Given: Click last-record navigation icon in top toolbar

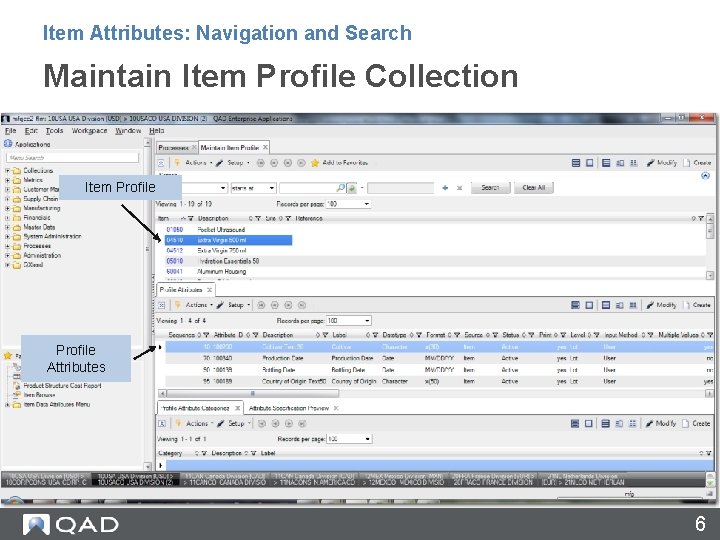Looking at the screenshot, I should pos(301,163).
